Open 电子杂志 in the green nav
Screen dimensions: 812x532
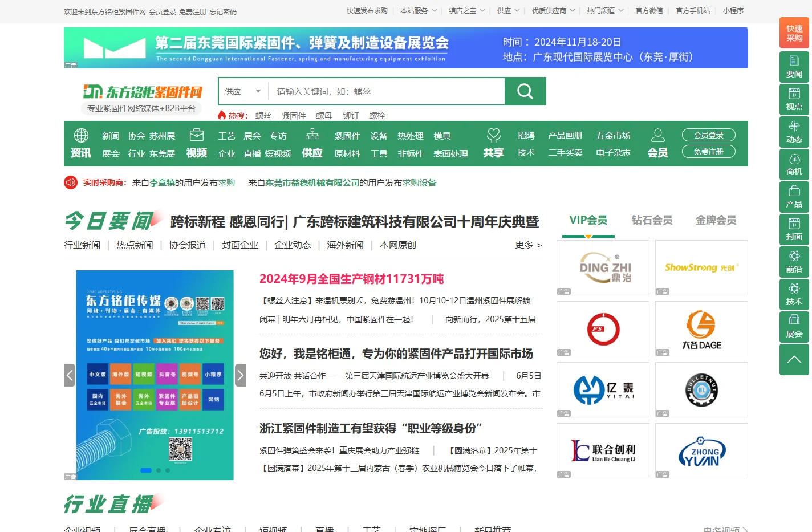coord(613,153)
